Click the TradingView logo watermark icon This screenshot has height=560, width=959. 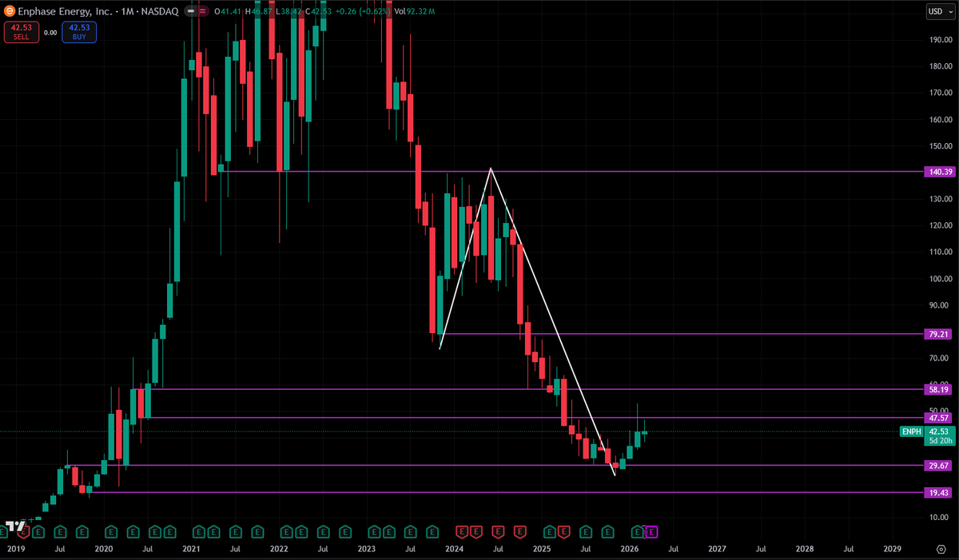tap(15, 526)
